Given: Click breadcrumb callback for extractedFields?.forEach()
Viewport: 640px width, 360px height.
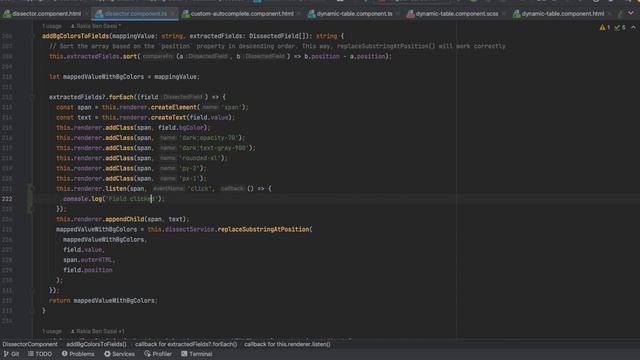Looking at the screenshot, I should (186, 344).
